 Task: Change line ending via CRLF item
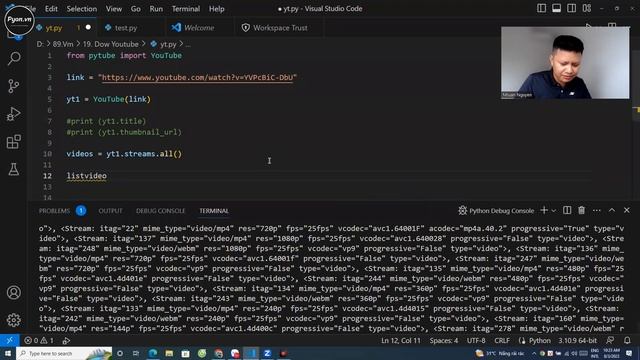tap(502, 340)
